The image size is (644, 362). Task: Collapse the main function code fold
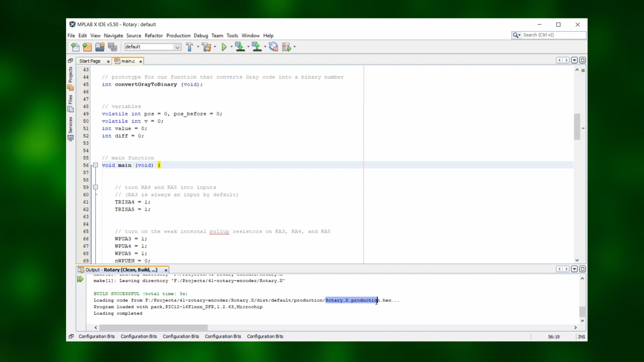click(96, 165)
